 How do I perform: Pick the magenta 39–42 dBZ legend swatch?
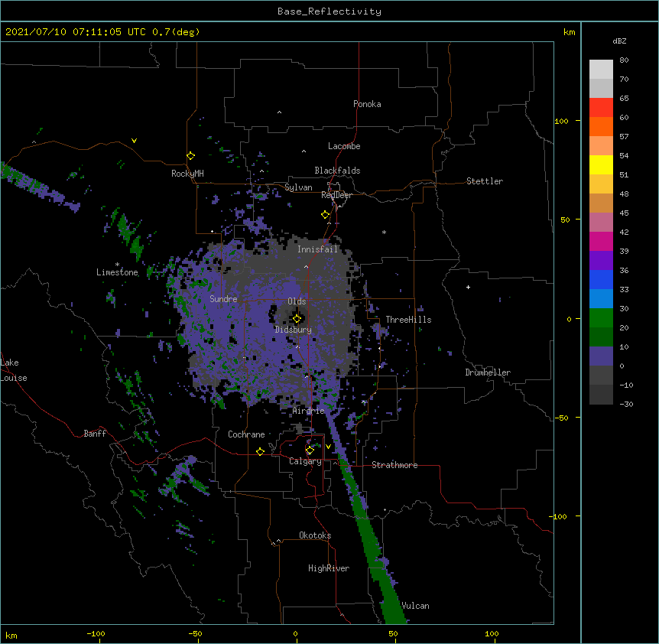point(601,241)
